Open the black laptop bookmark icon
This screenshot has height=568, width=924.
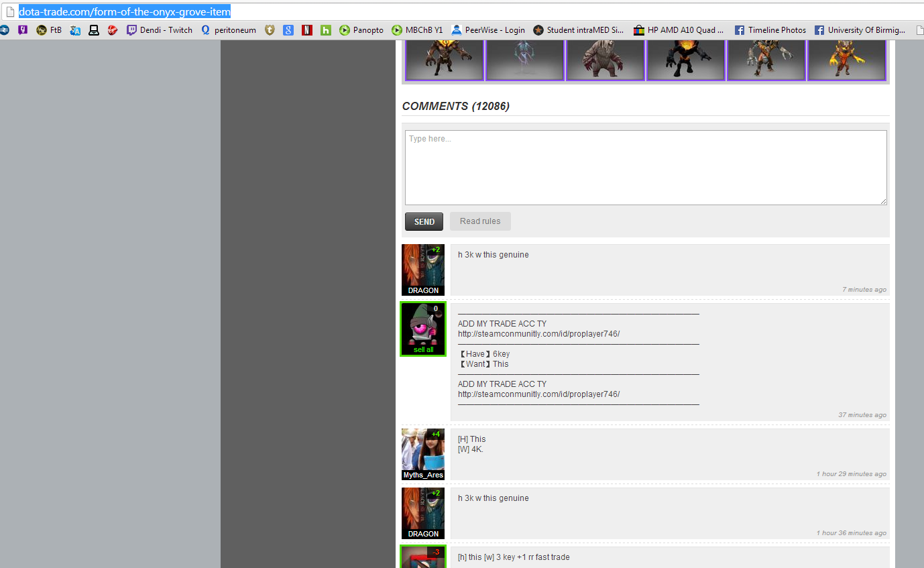point(94,30)
